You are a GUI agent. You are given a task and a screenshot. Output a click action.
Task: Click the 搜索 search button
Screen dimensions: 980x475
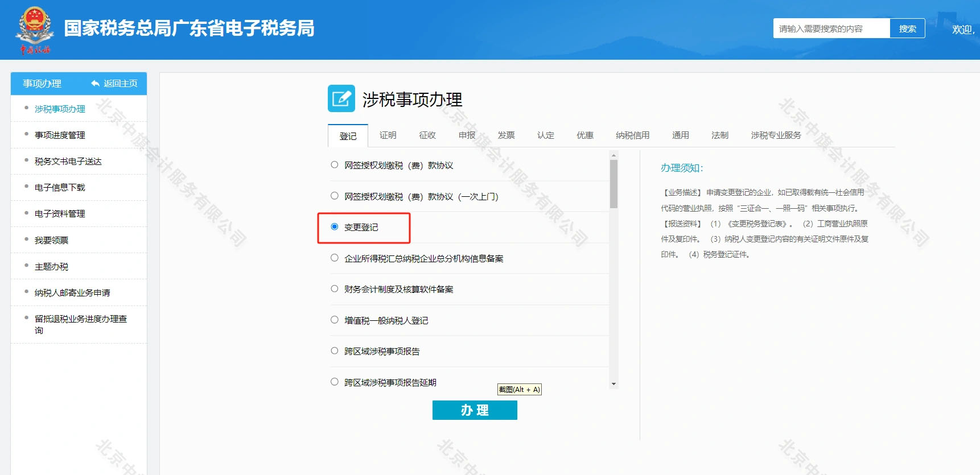pyautogui.click(x=907, y=28)
